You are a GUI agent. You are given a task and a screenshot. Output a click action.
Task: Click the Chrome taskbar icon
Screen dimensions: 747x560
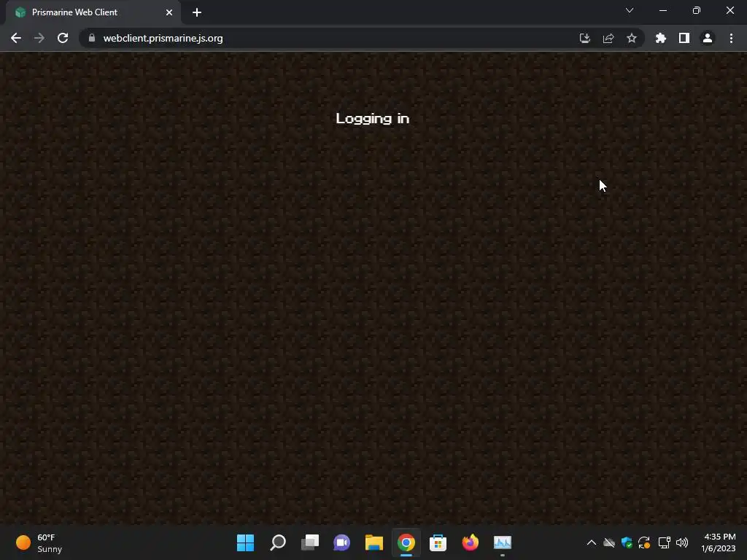click(x=406, y=542)
